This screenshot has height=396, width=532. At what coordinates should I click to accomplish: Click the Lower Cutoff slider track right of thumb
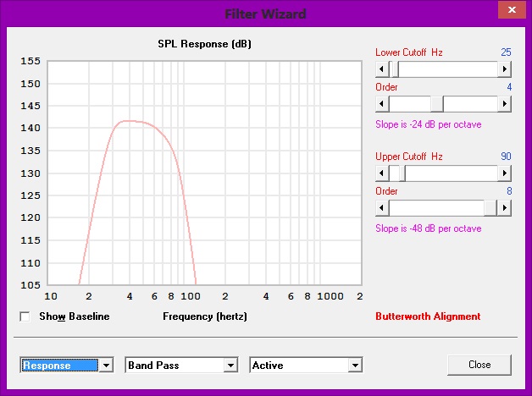pyautogui.click(x=448, y=69)
